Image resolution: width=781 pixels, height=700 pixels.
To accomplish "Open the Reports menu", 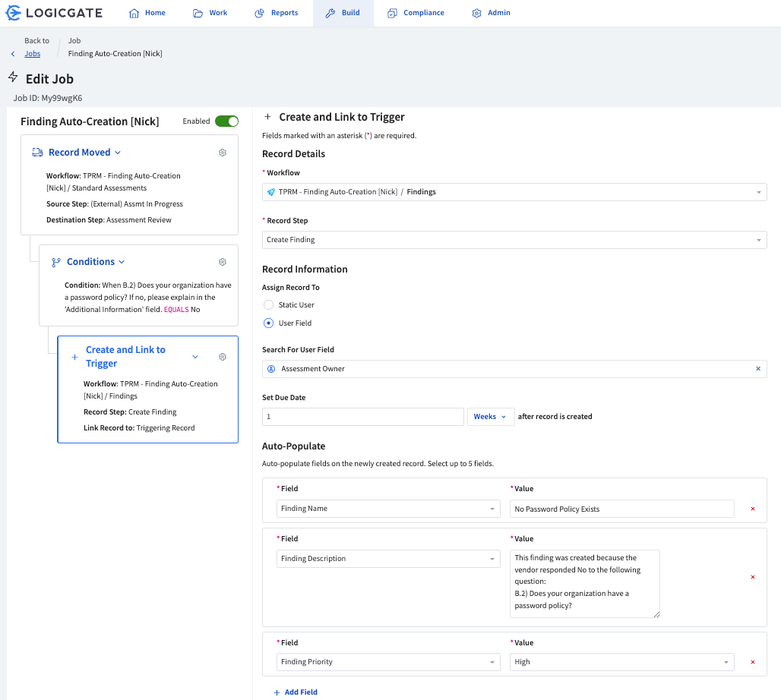I will [x=277, y=13].
